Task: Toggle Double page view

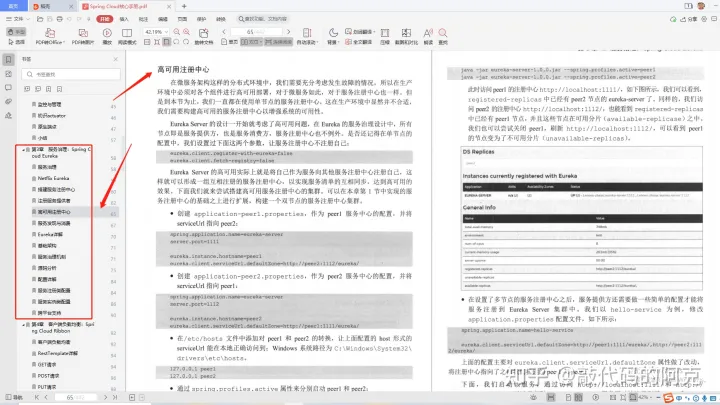Action: (x=251, y=42)
